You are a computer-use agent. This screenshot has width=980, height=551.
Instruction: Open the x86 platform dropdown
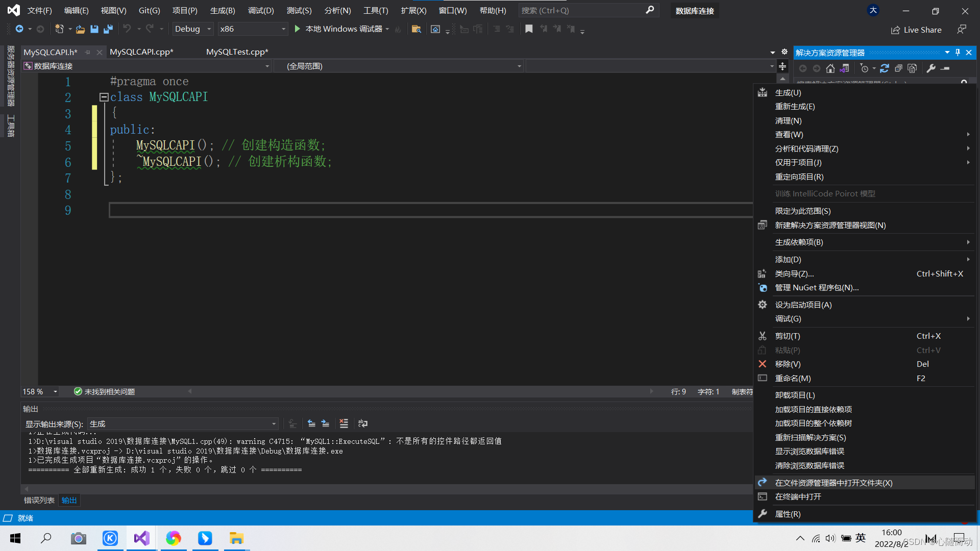coord(283,29)
